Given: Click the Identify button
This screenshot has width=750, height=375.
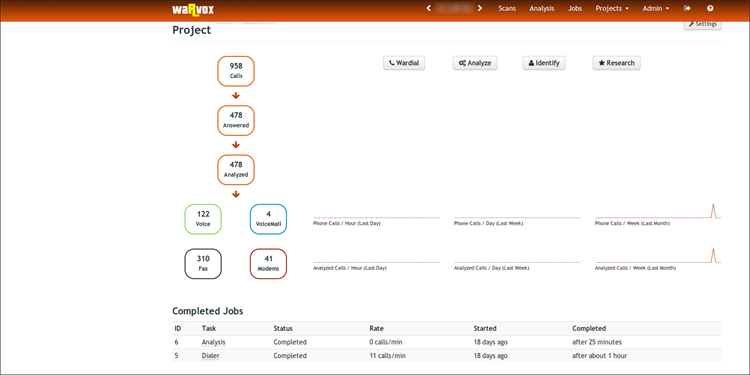Looking at the screenshot, I should [544, 63].
